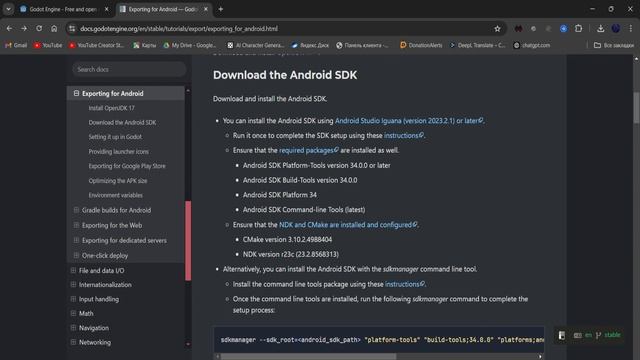Switch to the Godot Engine tab
Screen dimensions: 640x360
tap(64, 9)
